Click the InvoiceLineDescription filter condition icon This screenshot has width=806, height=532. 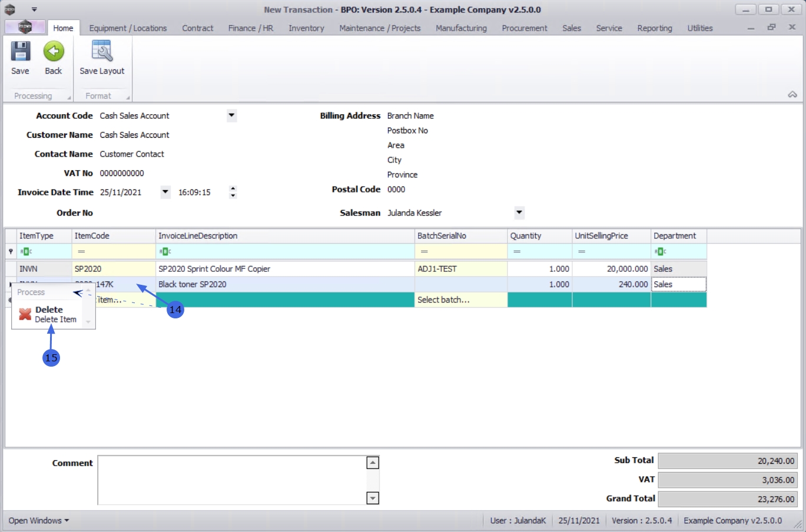165,252
